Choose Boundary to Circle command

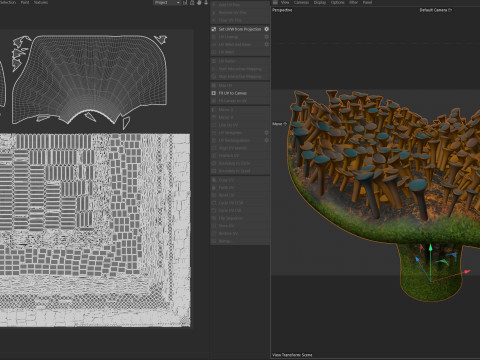click(240, 163)
